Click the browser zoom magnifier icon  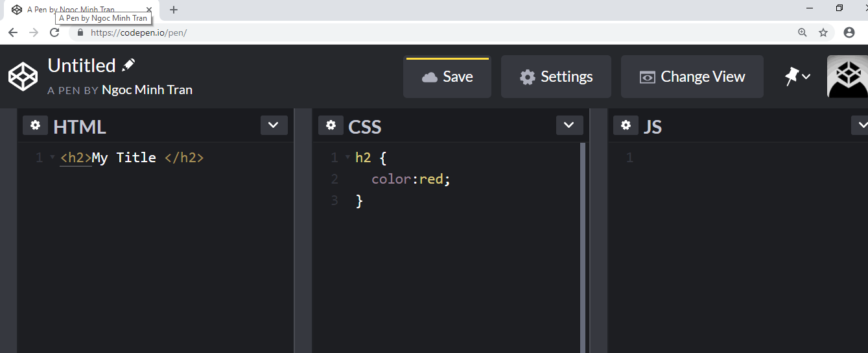click(803, 32)
